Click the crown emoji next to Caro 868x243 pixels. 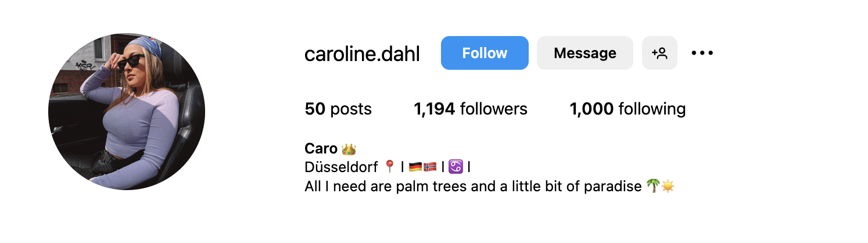click(x=349, y=149)
